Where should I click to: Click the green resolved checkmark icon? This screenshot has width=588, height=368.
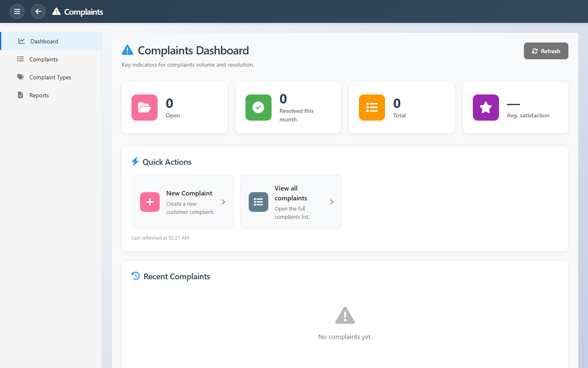(258, 108)
